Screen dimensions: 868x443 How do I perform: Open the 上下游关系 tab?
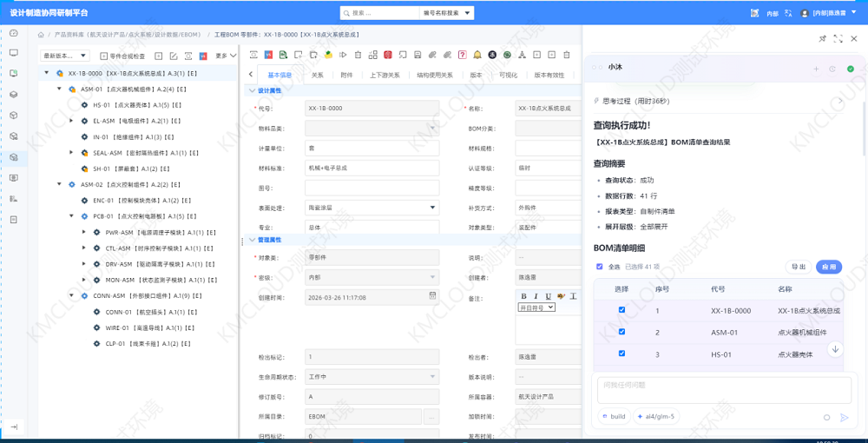pos(385,76)
